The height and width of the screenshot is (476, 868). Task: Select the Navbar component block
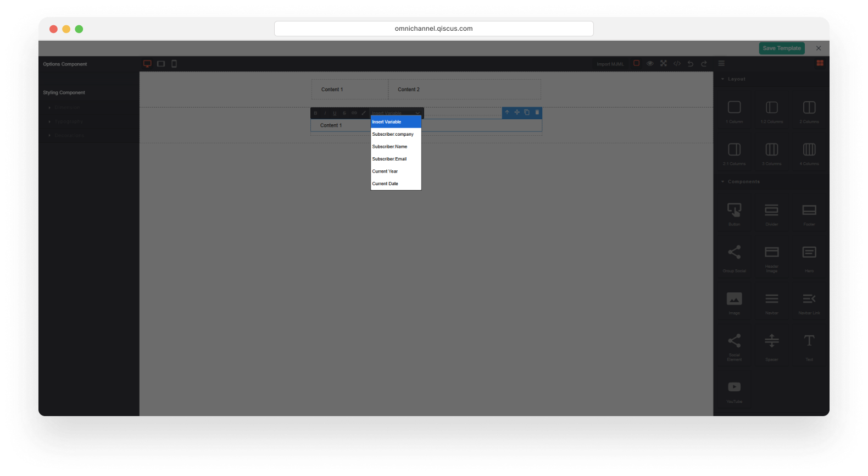772,302
